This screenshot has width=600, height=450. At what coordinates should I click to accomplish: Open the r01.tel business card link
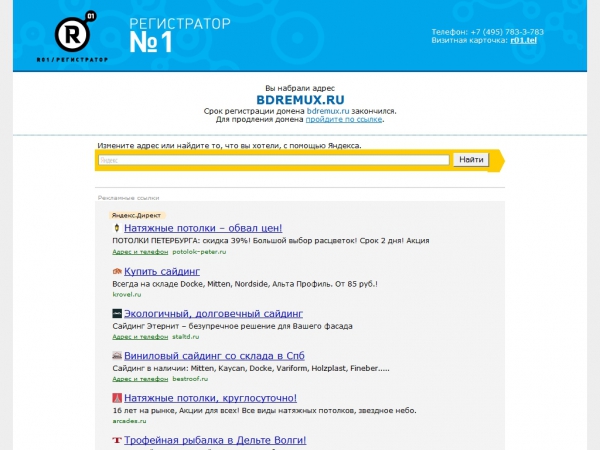[x=523, y=41]
